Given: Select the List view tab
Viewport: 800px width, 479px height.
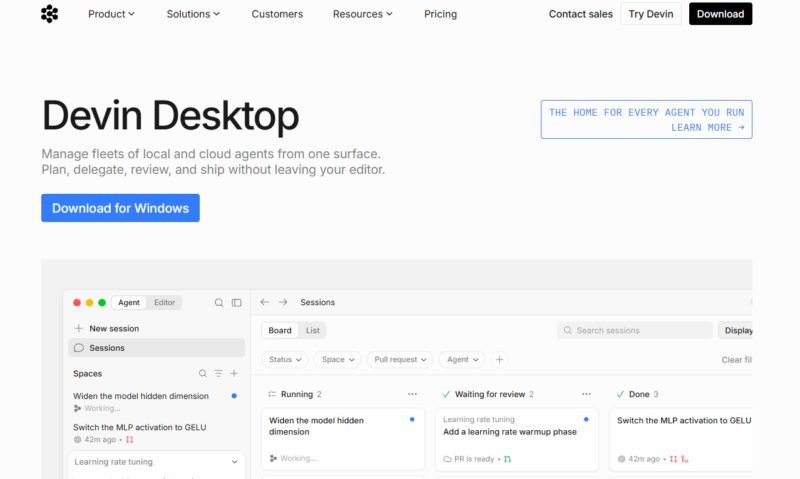Looking at the screenshot, I should (313, 331).
